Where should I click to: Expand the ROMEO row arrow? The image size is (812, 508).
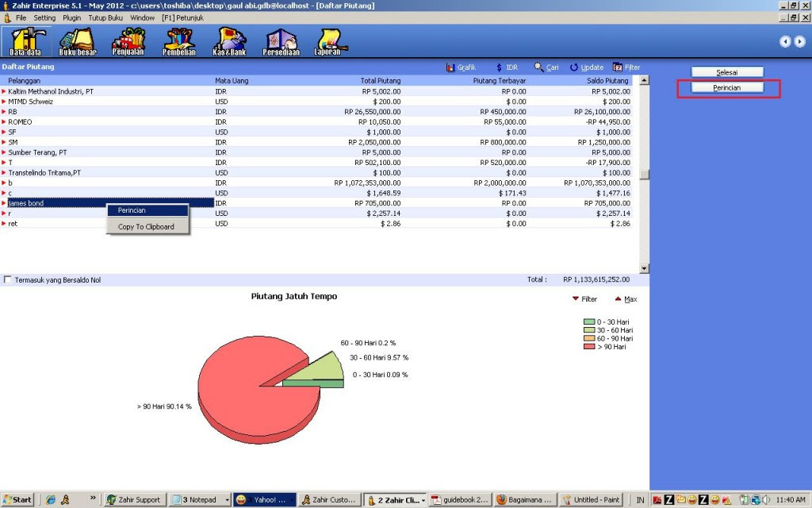point(4,121)
